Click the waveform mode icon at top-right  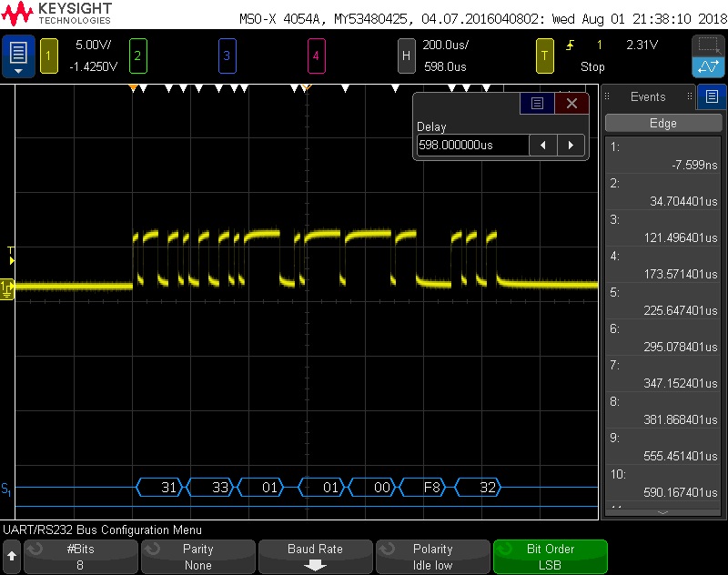[x=708, y=67]
